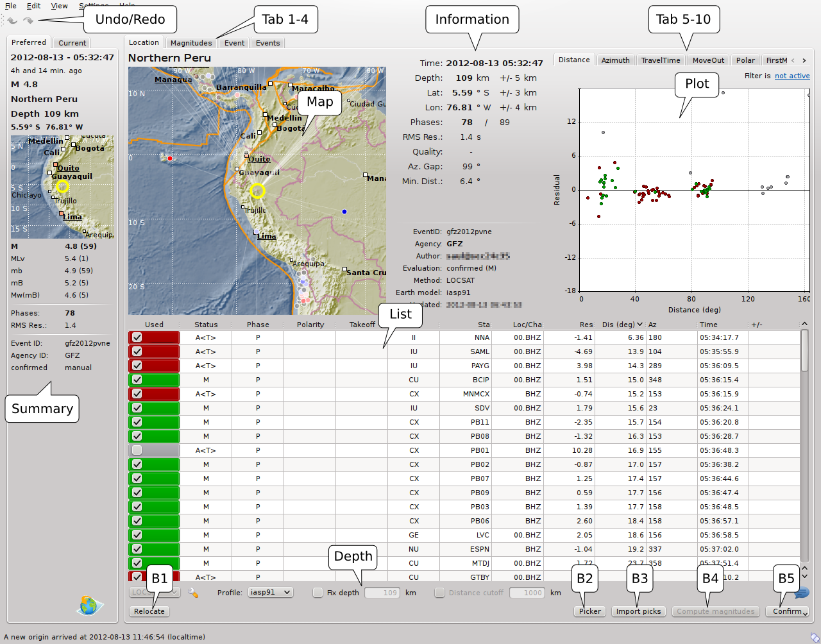
Task: Switch to the Magnitudes tab
Action: (190, 43)
